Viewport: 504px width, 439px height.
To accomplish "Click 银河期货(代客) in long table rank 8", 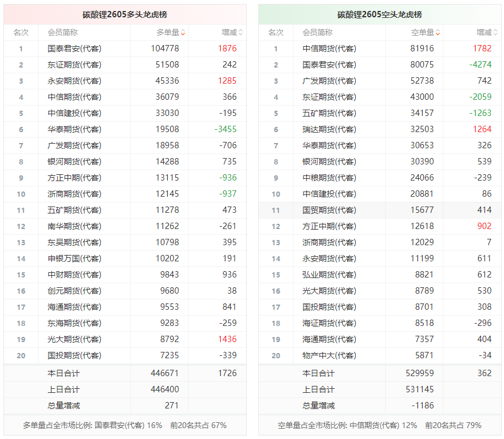I will tap(74, 162).
